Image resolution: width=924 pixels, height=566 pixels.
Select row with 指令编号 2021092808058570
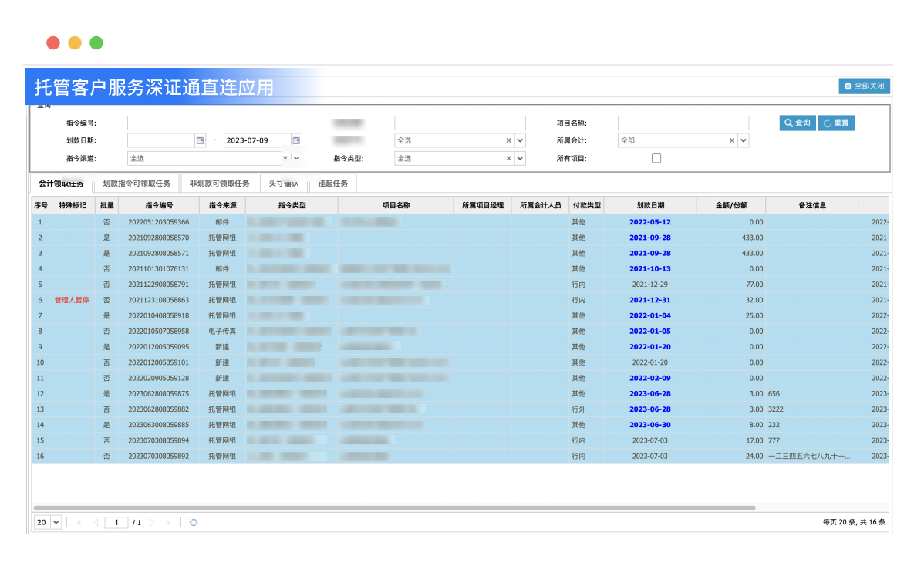[x=460, y=238]
